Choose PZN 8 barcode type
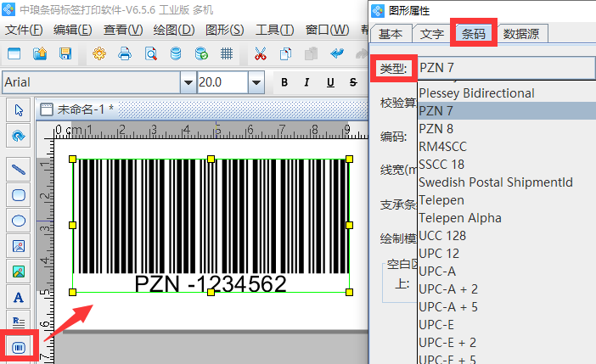This screenshot has height=364, width=596. point(506,129)
